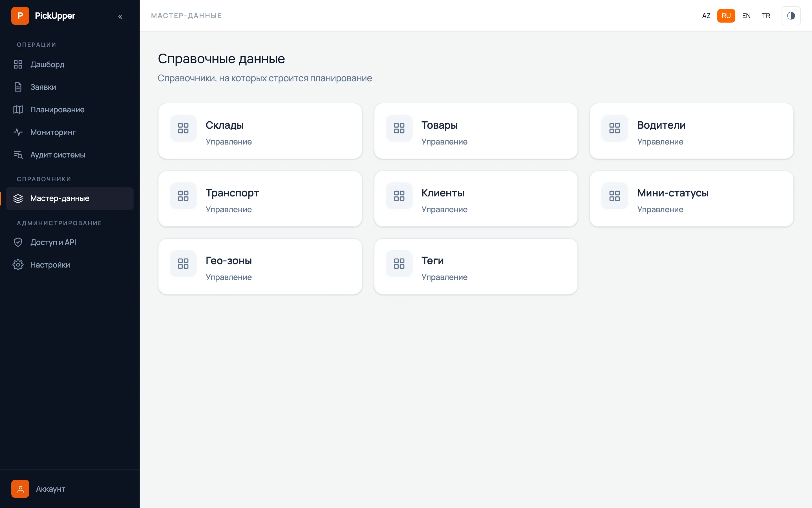
Task: Open Планирование menu item
Action: click(69, 110)
